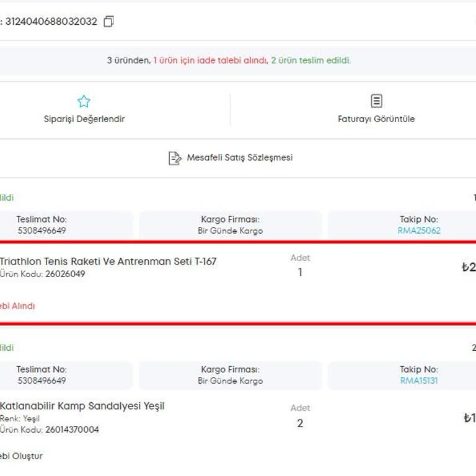The width and height of the screenshot is (476, 476).
Task: Click 'Bir Günde Kargo' in RMA25062 shipment row
Action: 231,231
